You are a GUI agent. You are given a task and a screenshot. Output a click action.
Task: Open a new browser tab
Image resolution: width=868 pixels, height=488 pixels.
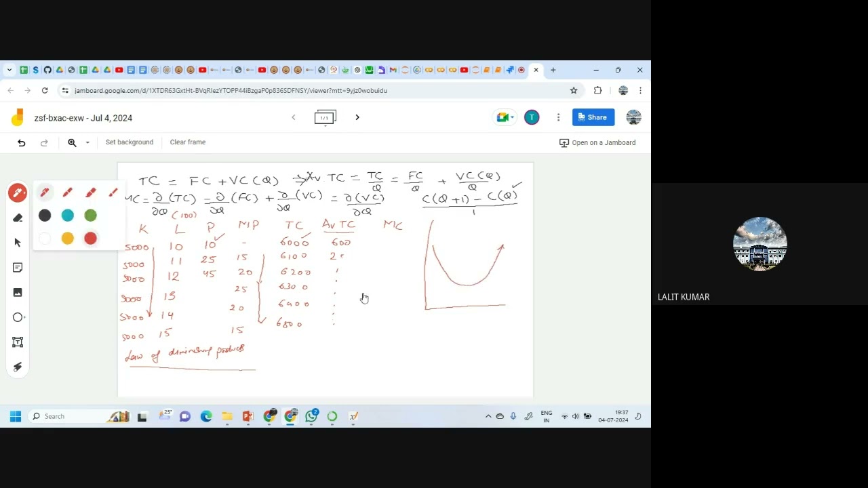coord(553,70)
